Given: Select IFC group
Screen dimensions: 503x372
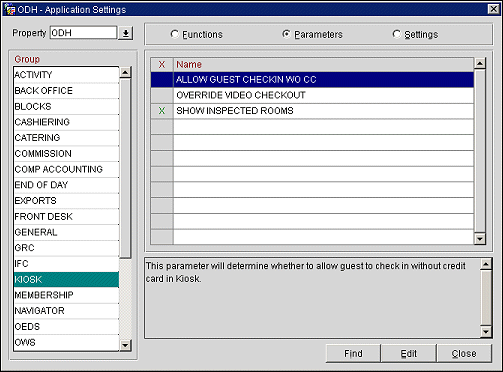Looking at the screenshot, I should pyautogui.click(x=66, y=264).
